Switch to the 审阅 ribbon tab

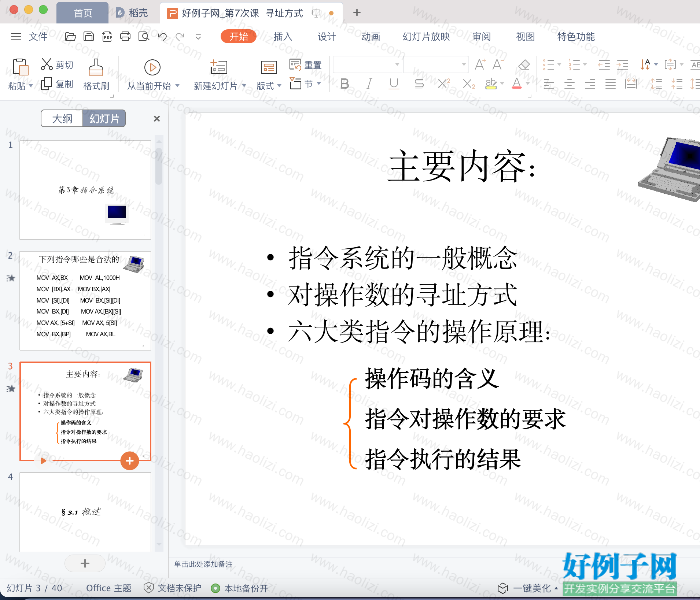pyautogui.click(x=481, y=37)
